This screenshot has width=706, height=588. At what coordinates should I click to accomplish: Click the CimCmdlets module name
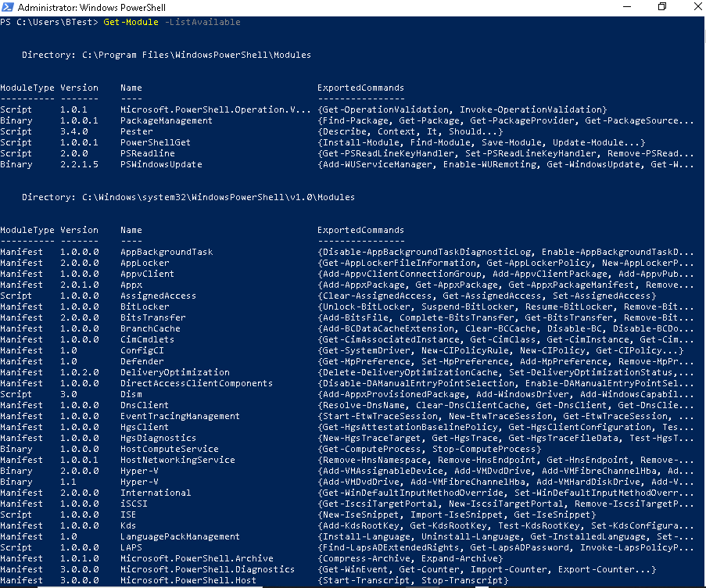click(147, 339)
